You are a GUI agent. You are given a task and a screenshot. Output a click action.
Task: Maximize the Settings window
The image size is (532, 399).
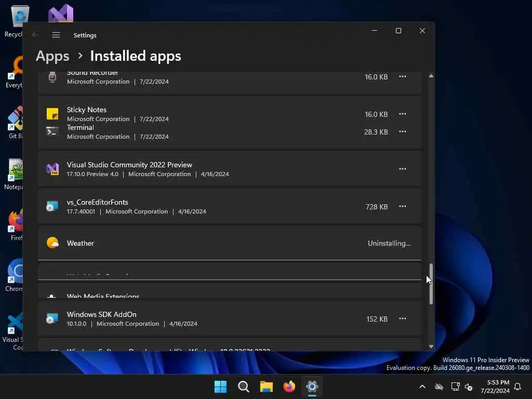coord(398,31)
